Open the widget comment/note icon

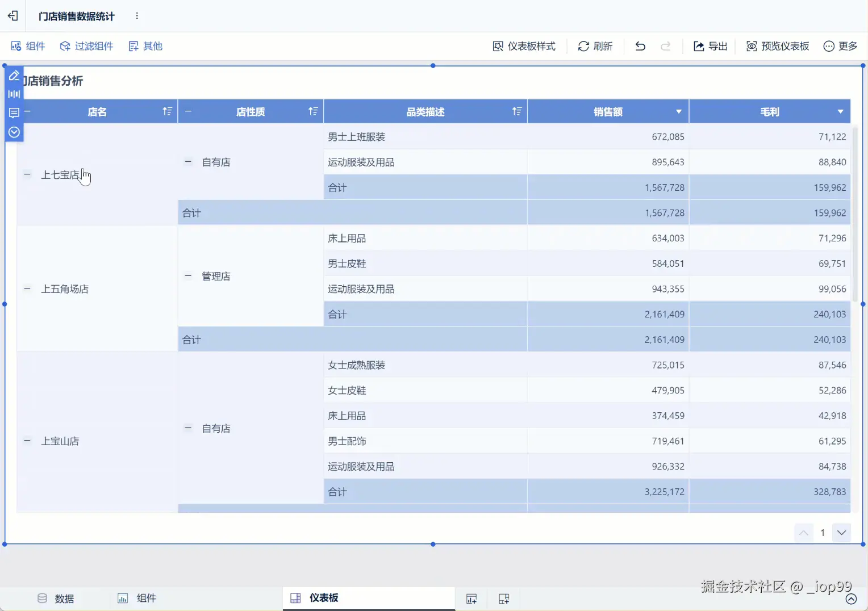tap(14, 113)
